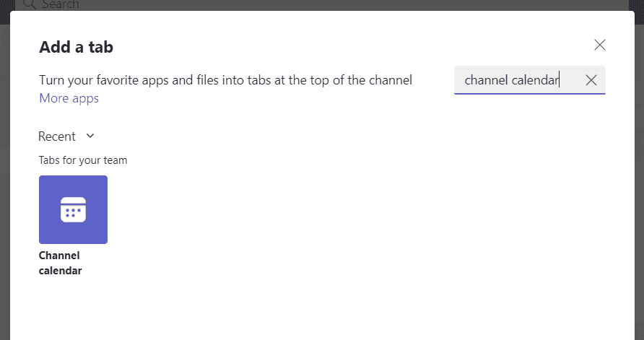This screenshot has height=340, width=644.
Task: Click the Turn your favorite apps description text
Action: point(225,80)
